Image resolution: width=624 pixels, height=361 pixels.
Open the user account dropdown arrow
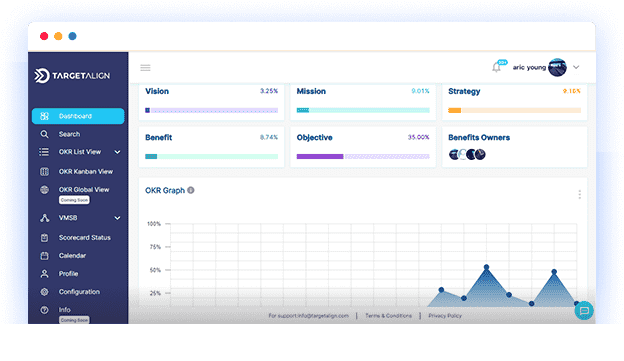(x=576, y=67)
